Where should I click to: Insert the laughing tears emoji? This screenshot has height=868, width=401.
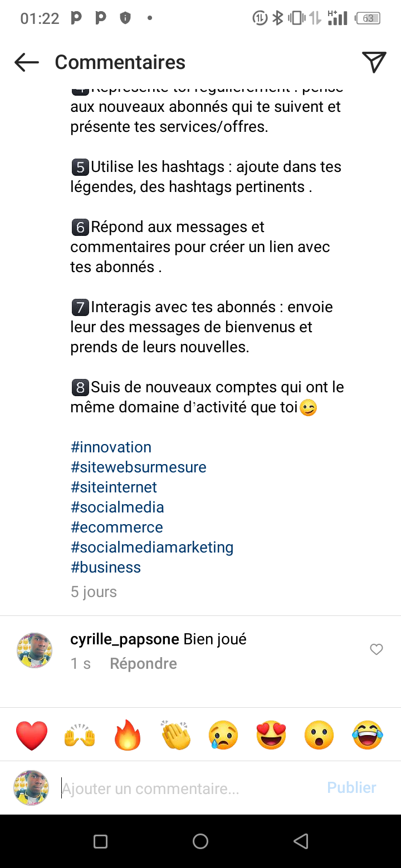pos(368,735)
